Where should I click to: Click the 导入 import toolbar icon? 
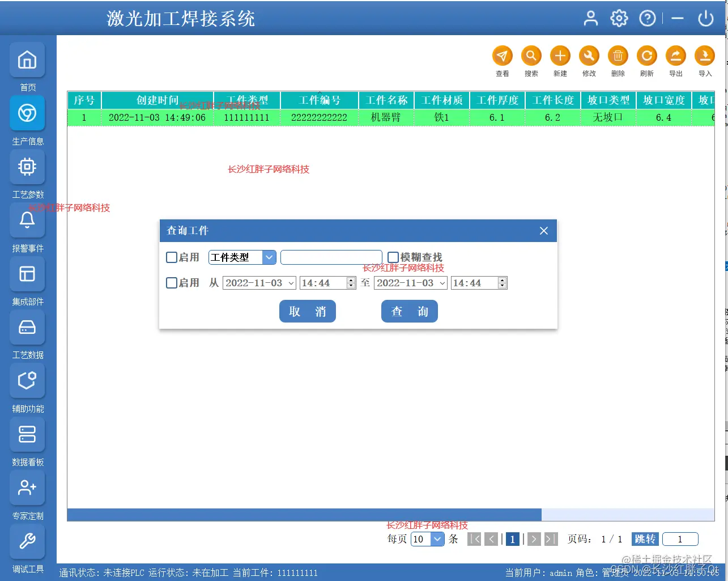point(705,56)
